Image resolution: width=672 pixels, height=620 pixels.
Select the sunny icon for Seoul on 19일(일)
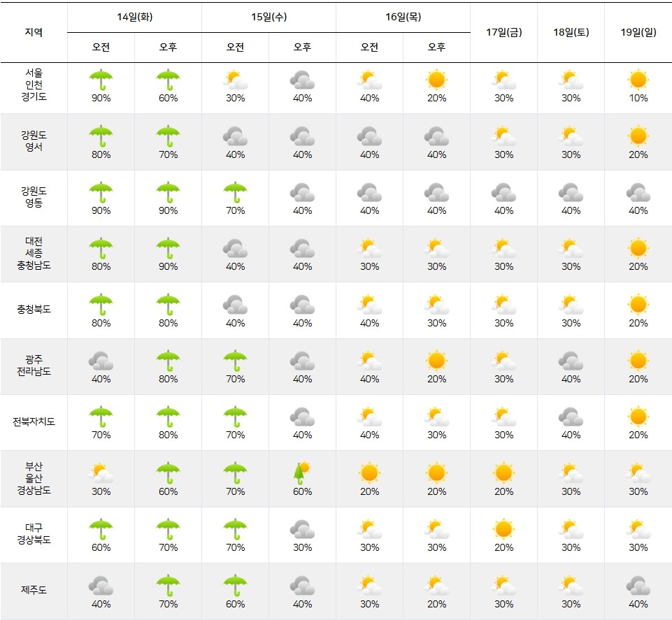click(638, 80)
